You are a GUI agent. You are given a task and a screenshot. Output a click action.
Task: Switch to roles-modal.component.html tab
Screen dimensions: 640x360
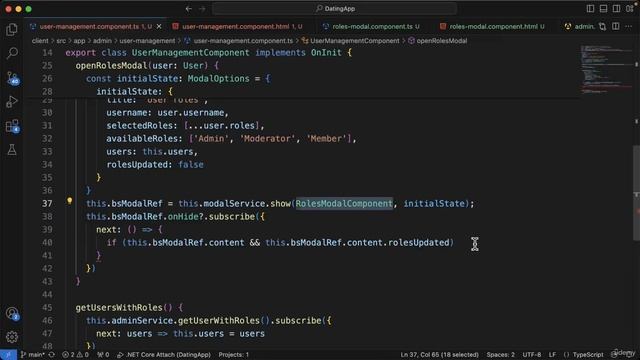(x=493, y=27)
